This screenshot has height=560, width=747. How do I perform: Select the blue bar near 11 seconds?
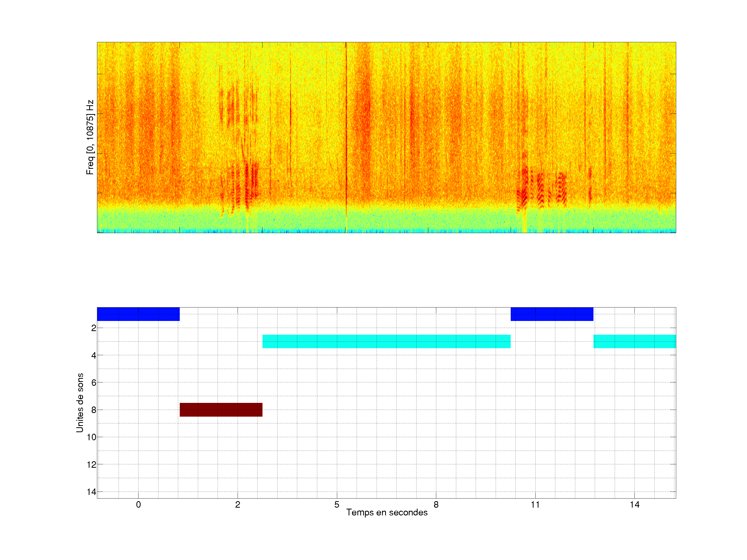pyautogui.click(x=552, y=314)
